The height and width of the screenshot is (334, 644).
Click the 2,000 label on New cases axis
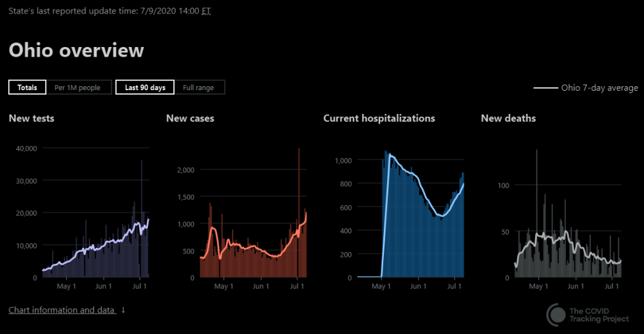(185, 170)
